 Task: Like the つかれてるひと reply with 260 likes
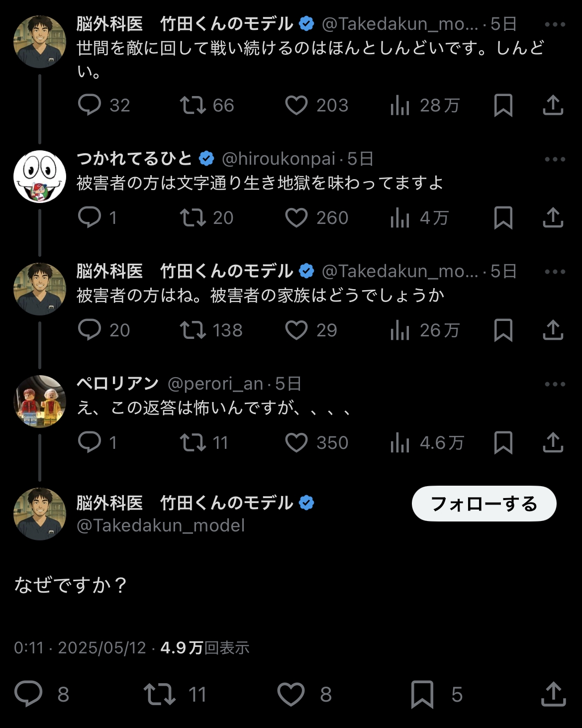coord(296,217)
